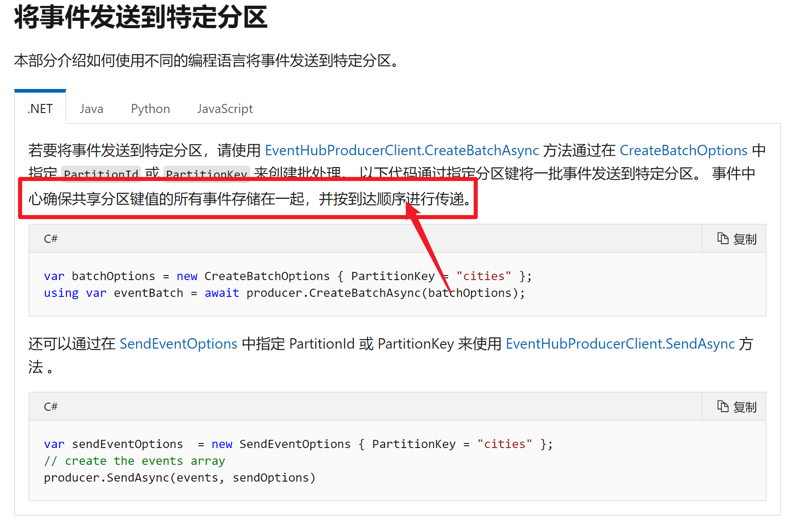Switch to the Java tab
This screenshot has height=532, width=796.
pos(91,109)
